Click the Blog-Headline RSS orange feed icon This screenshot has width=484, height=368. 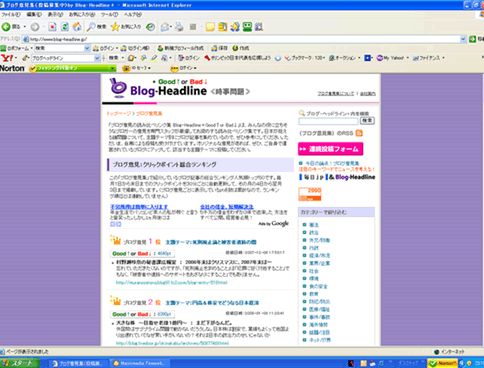point(359,133)
